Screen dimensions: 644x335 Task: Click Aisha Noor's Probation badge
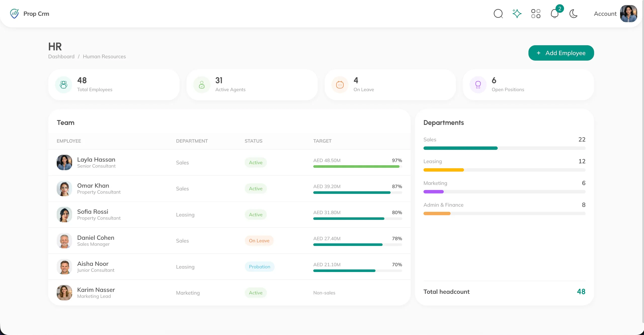point(260,267)
